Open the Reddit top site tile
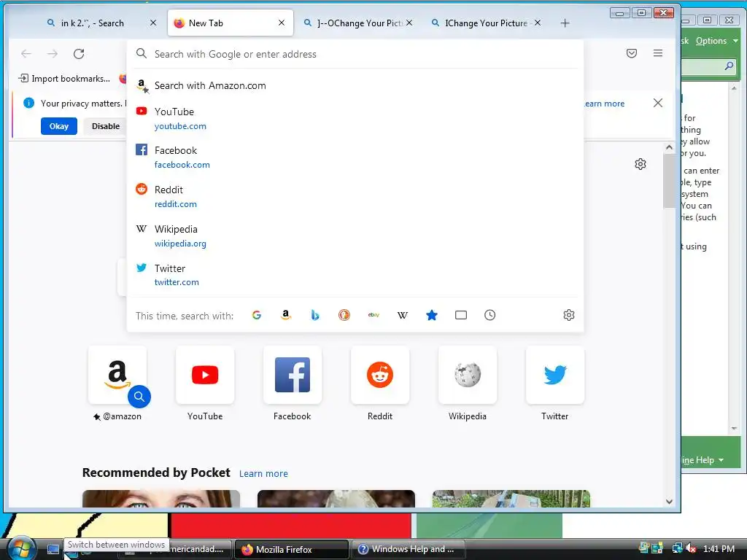This screenshot has height=560, width=747. pyautogui.click(x=379, y=376)
